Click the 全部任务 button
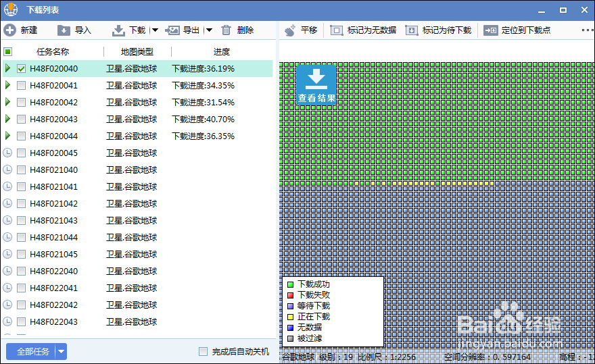 point(31,351)
